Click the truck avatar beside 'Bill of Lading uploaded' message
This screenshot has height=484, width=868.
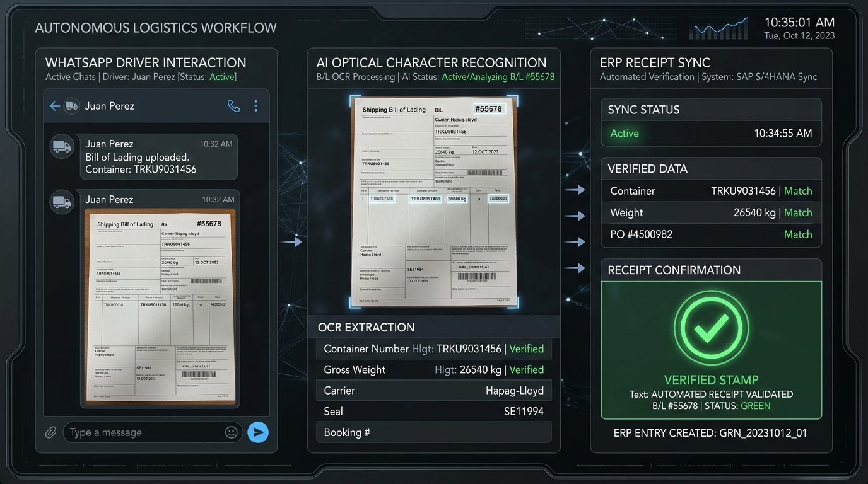[62, 146]
